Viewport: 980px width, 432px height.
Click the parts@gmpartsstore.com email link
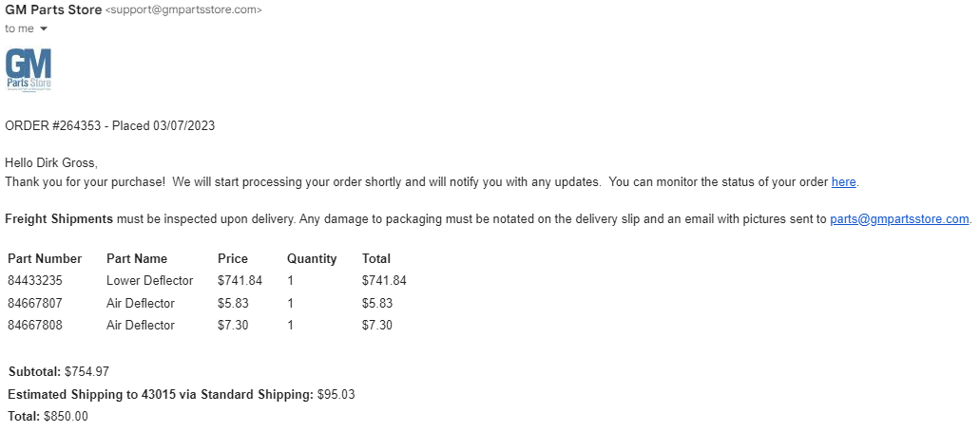pos(899,218)
